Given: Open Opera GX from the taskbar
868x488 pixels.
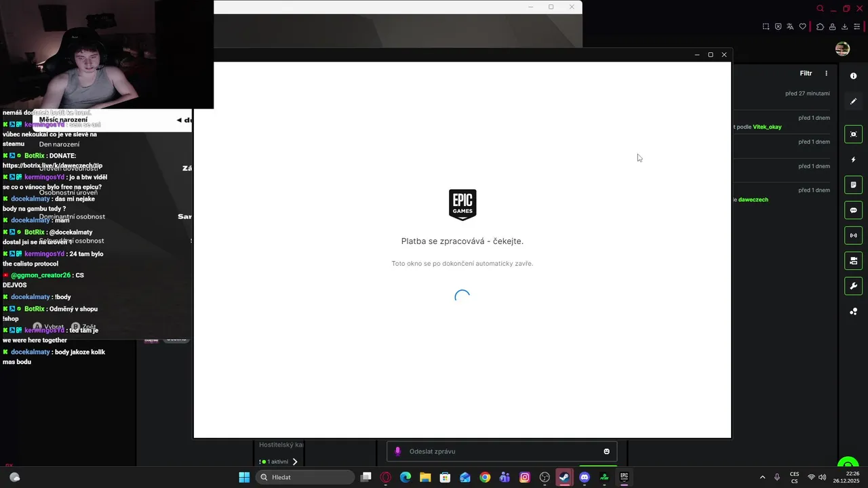Looking at the screenshot, I should tap(386, 477).
